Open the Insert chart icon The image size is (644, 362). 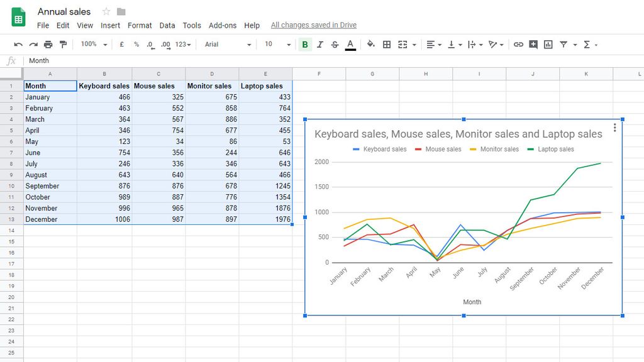coord(548,44)
